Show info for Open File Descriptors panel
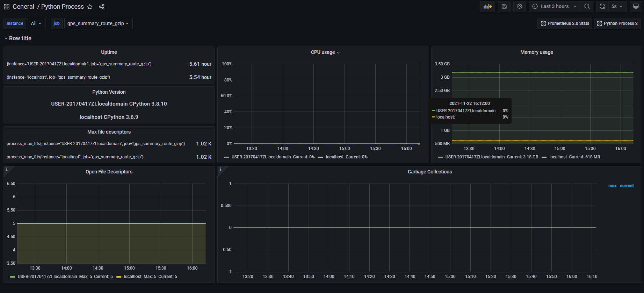644x293 pixels. [7, 170]
